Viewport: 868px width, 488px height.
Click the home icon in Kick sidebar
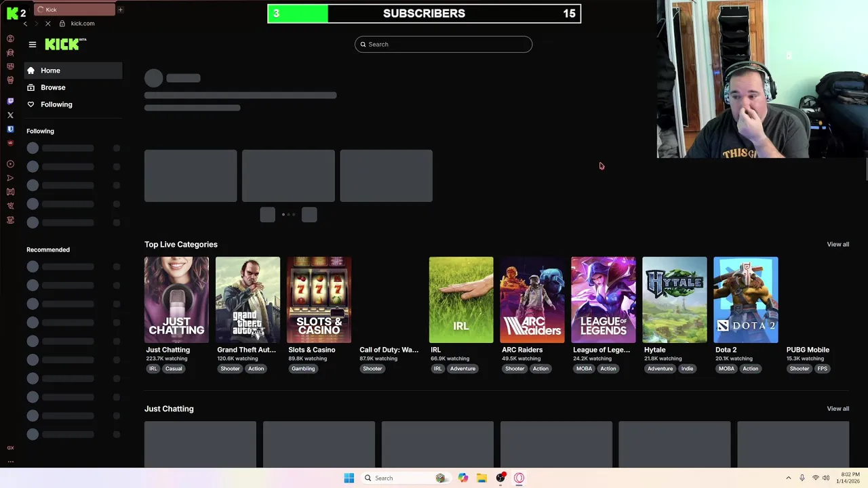point(31,70)
